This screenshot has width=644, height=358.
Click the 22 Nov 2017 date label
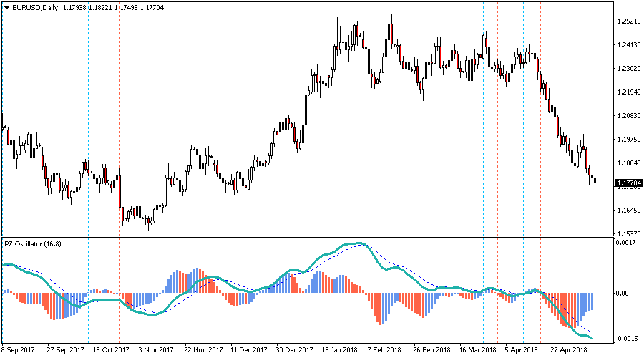pyautogui.click(x=203, y=350)
